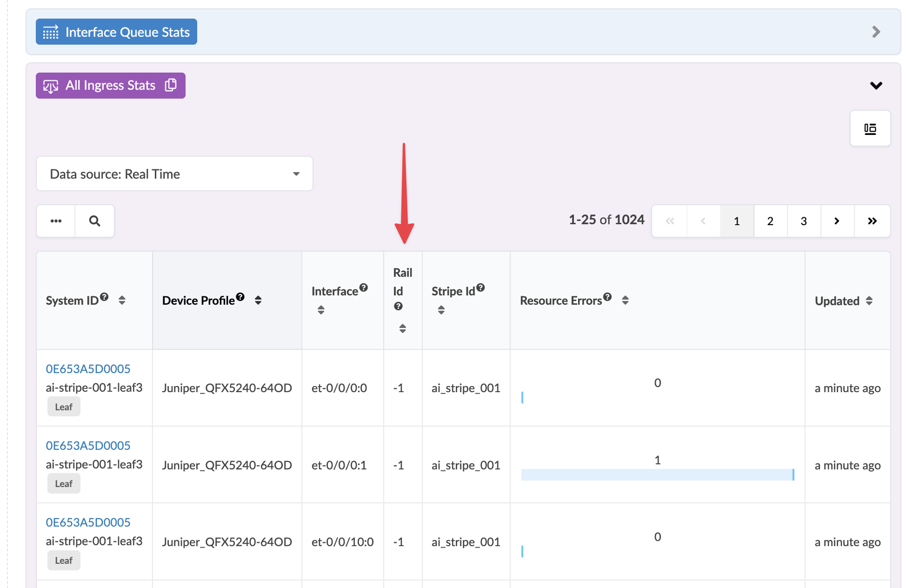Click the search magnifier icon
Screen dimensions: 906x588
[94, 221]
